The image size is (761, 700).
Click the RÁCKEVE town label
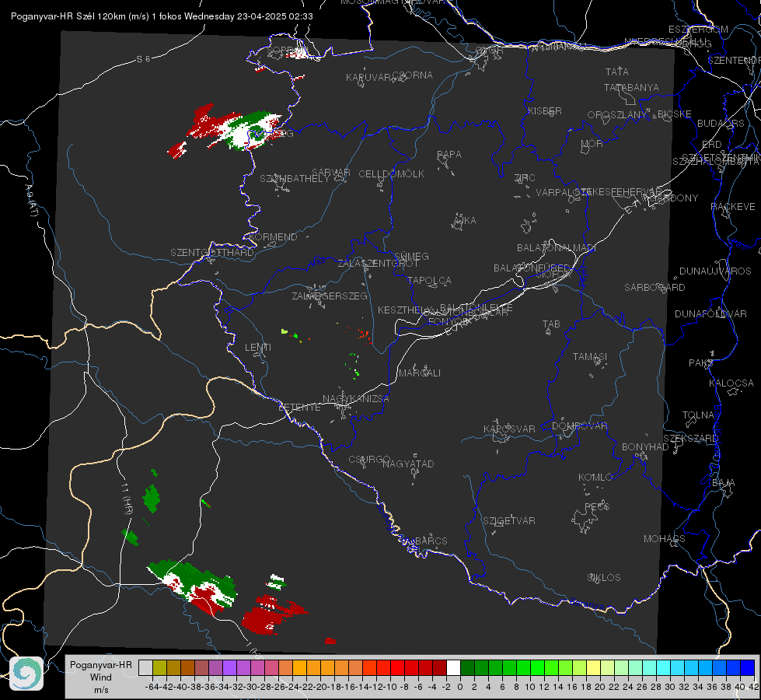point(733,207)
